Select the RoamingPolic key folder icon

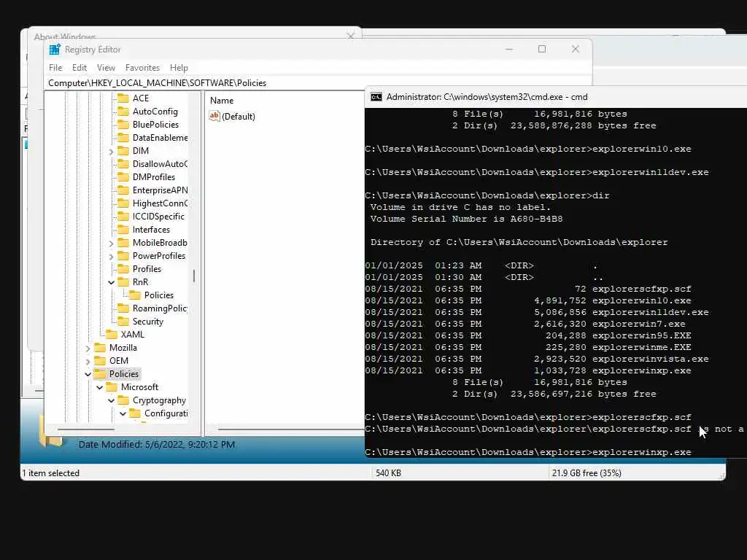123,308
